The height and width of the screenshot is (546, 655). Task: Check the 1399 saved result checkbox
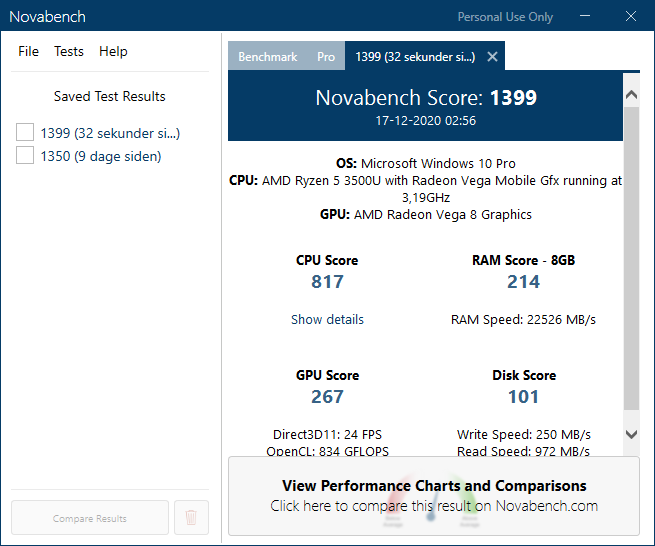tap(26, 133)
